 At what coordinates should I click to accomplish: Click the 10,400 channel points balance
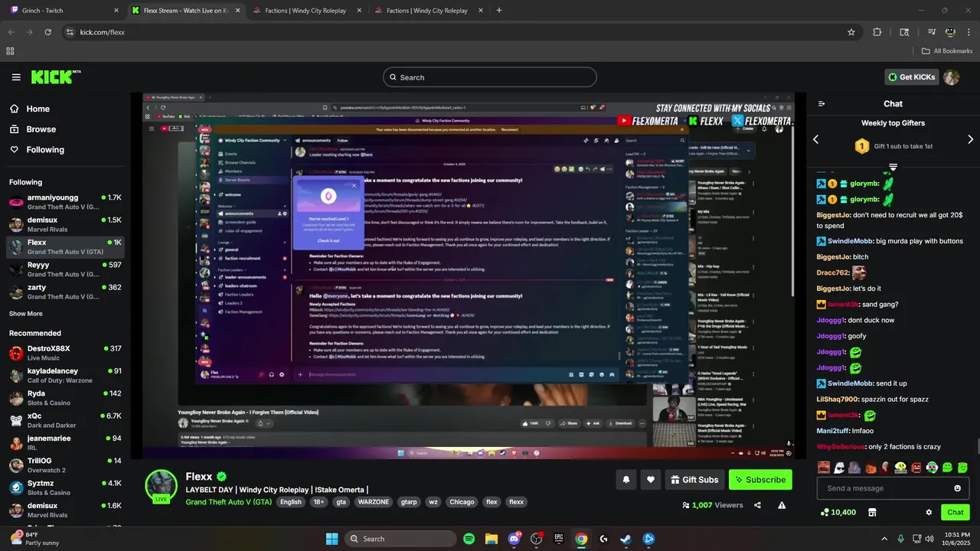point(838,513)
